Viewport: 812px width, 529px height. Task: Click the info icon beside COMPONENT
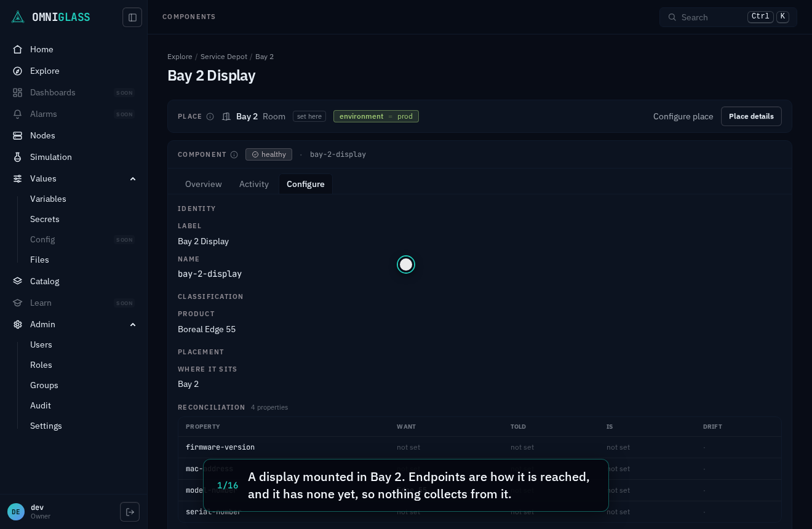click(x=234, y=154)
